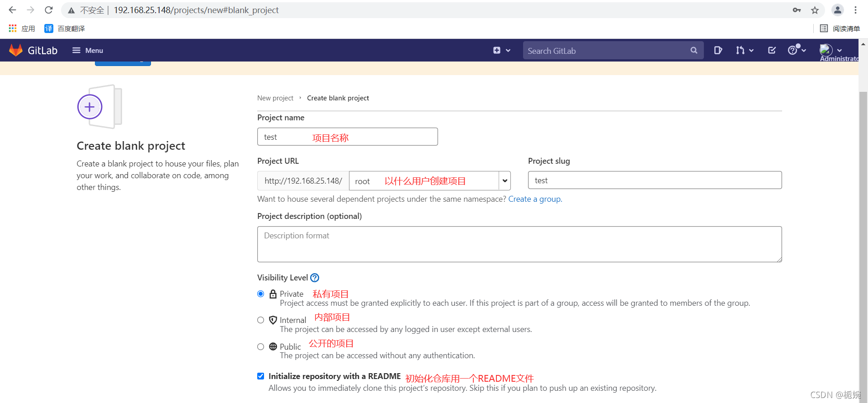Click the Public globe icon
This screenshot has height=403, width=868.
[273, 346]
